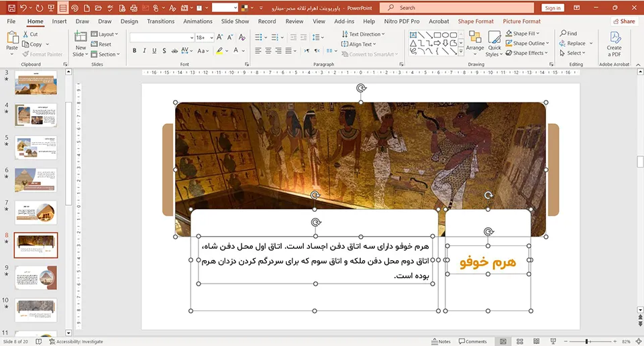Click Clear All Formatting icon
Image resolution: width=644 pixels, height=346 pixels.
pos(242,38)
